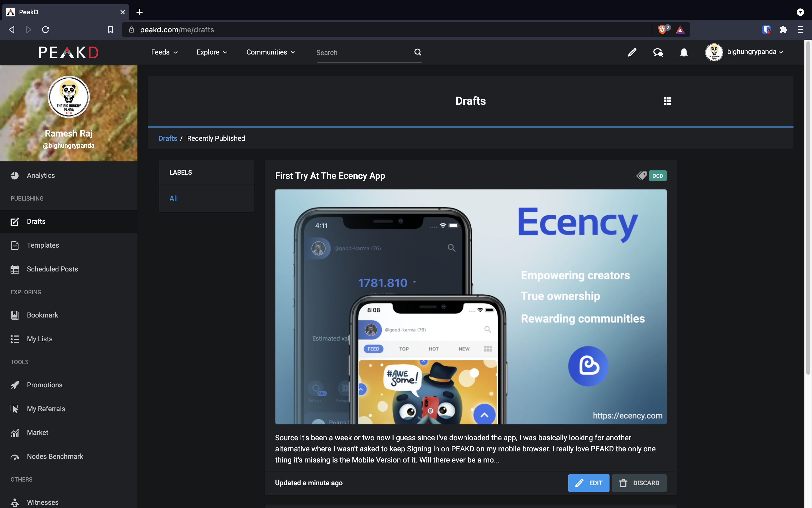812x508 pixels.
Task: Open a new browser tab
Action: pos(140,12)
